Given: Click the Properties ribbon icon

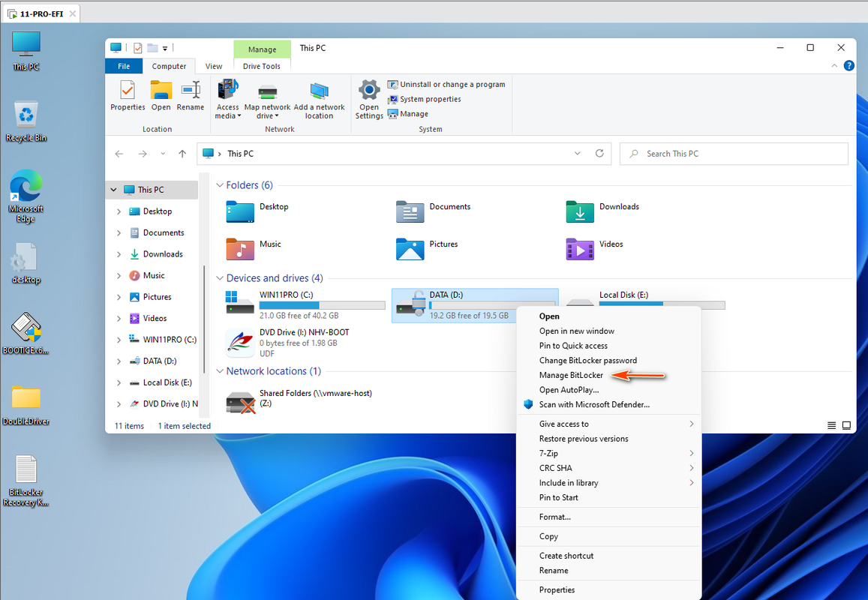Looking at the screenshot, I should [x=128, y=95].
